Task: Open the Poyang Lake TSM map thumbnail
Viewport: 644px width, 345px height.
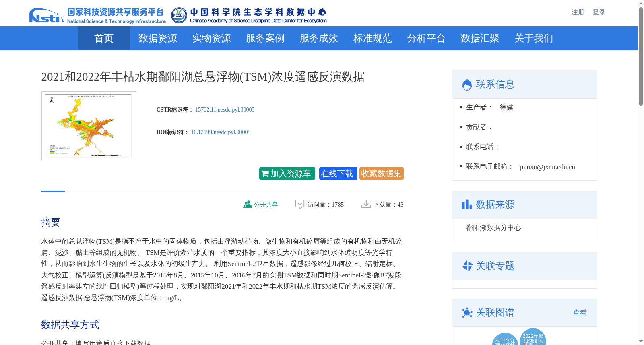Action: click(89, 126)
